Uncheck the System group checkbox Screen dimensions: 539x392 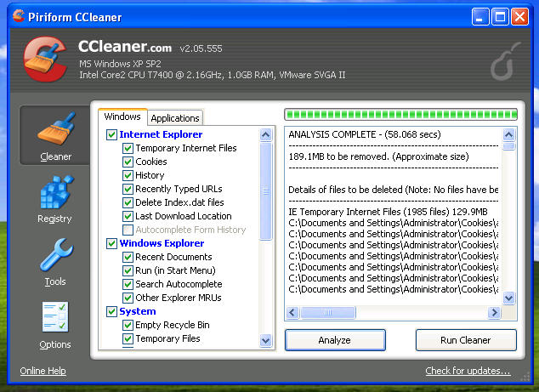click(x=111, y=311)
